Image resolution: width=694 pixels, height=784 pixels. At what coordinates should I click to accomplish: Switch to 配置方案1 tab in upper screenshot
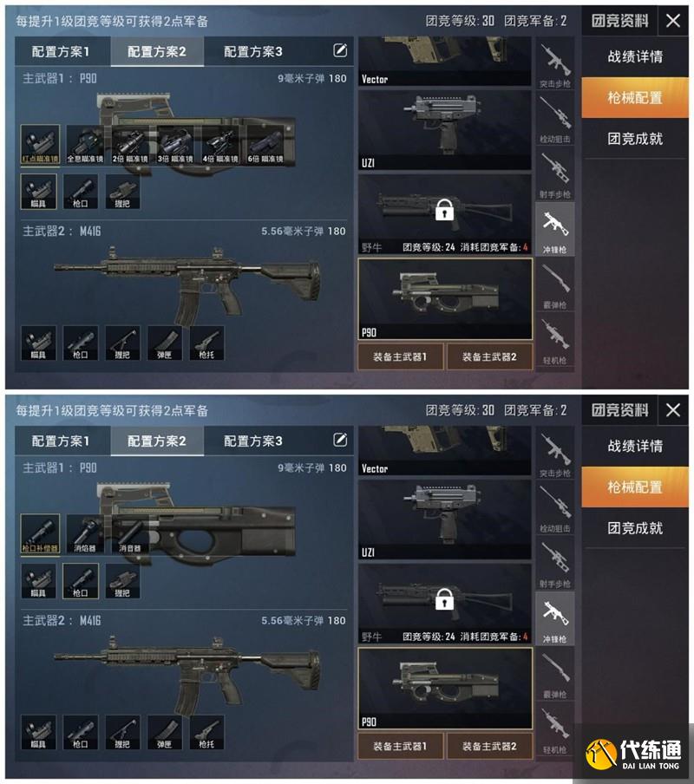[x=62, y=51]
